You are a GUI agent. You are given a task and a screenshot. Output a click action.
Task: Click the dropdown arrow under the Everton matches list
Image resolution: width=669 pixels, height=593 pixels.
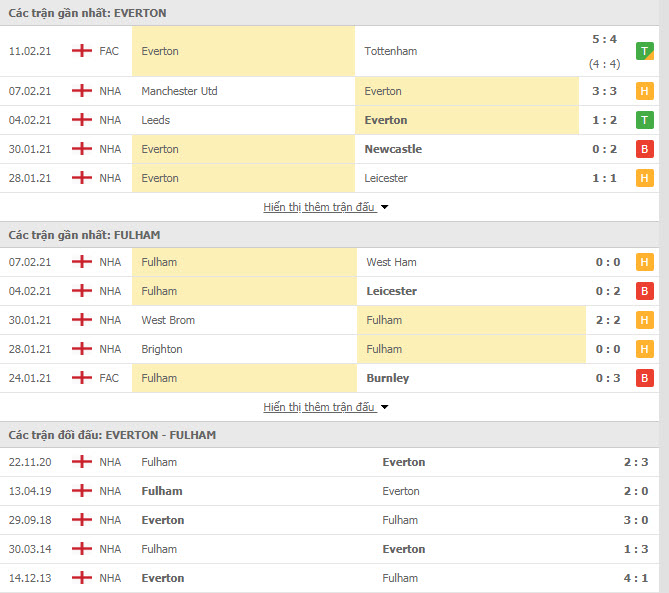(x=385, y=208)
